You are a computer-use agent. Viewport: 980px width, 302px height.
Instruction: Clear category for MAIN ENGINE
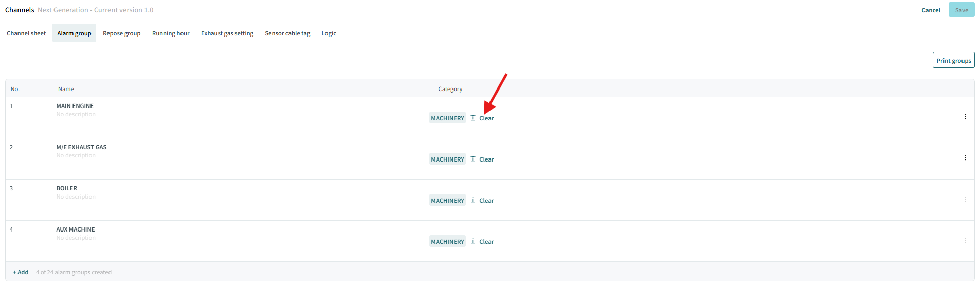tap(486, 118)
